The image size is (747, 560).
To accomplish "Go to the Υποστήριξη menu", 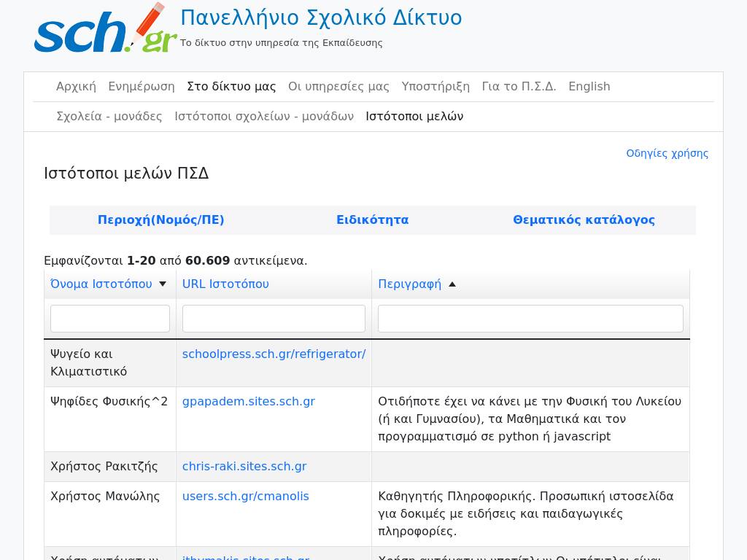I will point(436,86).
